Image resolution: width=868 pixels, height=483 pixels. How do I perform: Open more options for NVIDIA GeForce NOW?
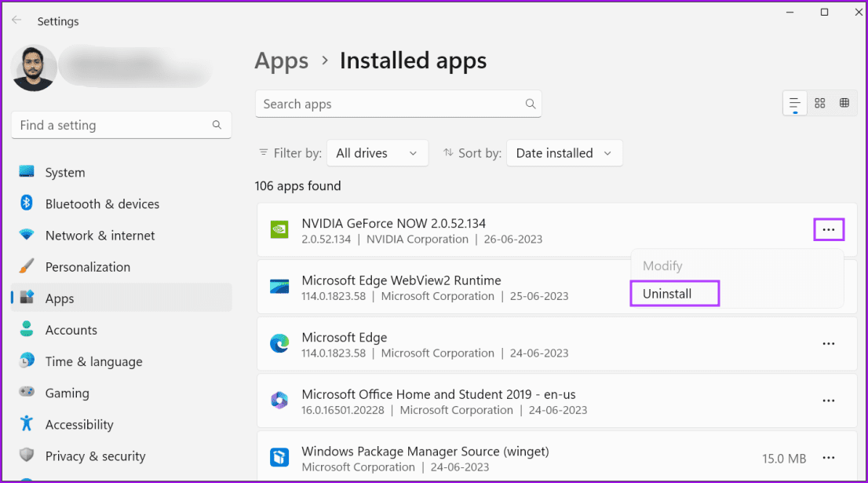[828, 229]
